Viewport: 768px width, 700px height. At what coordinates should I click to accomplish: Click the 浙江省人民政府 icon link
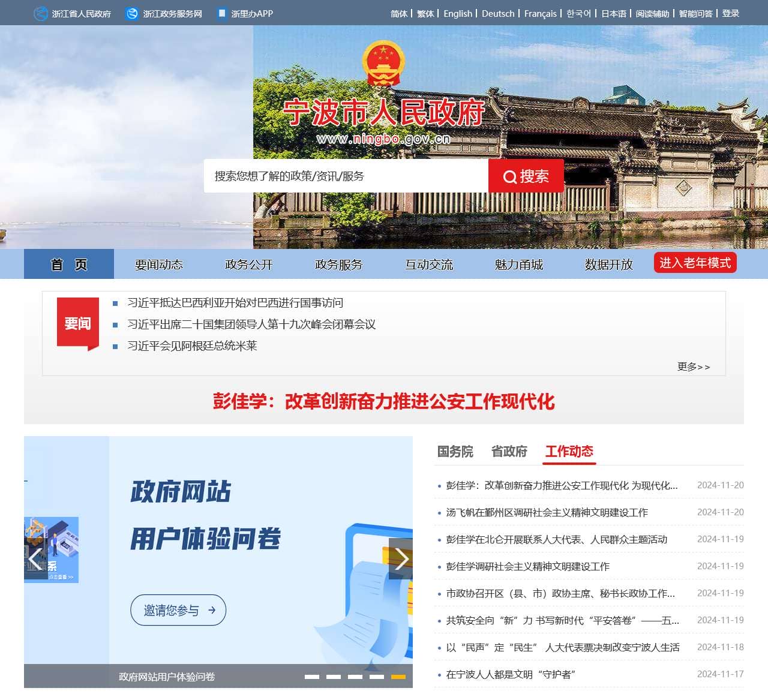point(40,13)
